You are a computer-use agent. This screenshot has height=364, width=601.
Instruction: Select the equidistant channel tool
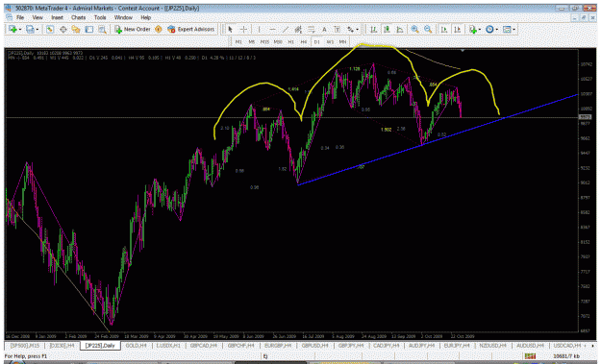pos(298,29)
